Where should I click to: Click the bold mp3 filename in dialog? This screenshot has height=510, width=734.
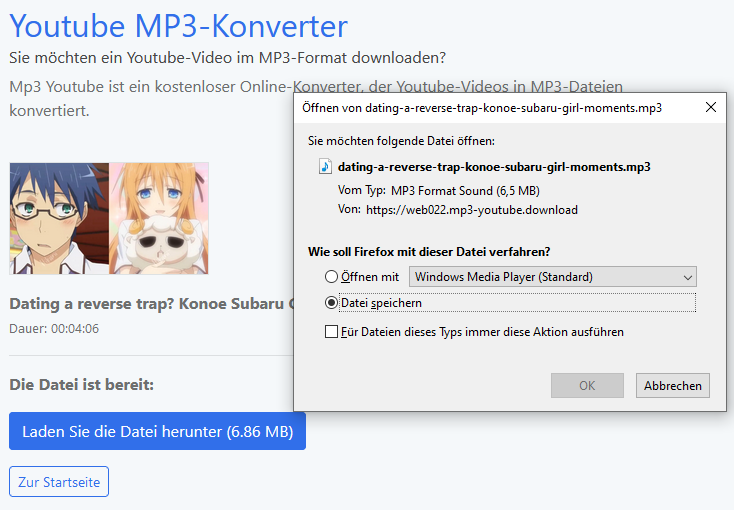click(494, 166)
